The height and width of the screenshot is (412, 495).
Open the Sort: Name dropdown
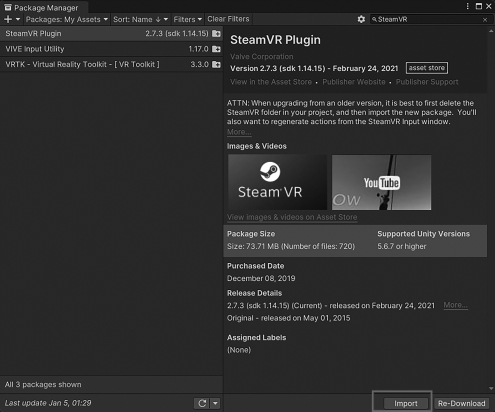(x=140, y=19)
